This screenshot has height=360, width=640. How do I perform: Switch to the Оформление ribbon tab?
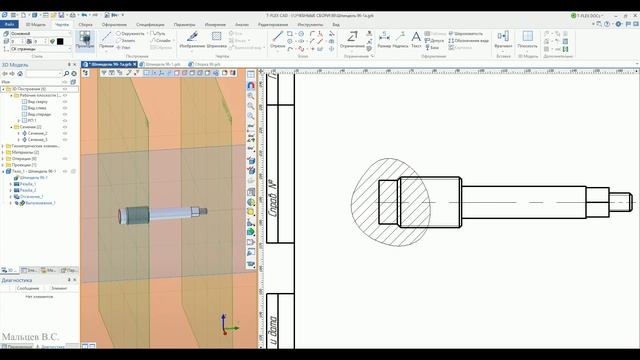(114, 24)
